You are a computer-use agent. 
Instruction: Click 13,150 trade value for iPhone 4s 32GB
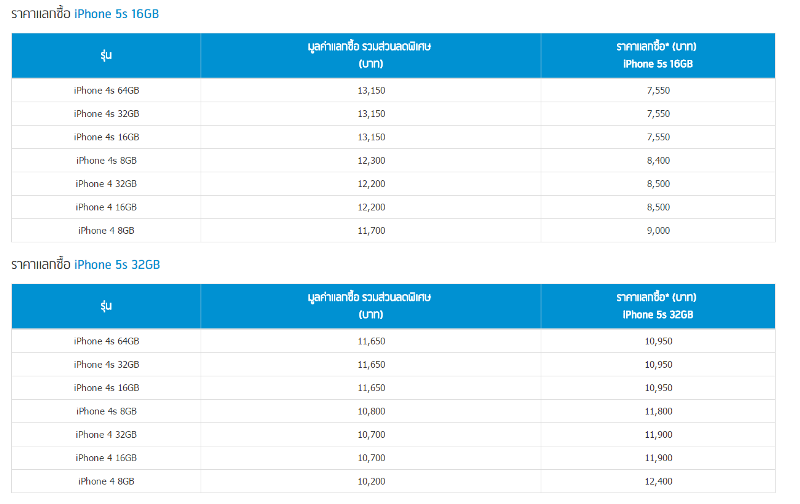click(371, 114)
